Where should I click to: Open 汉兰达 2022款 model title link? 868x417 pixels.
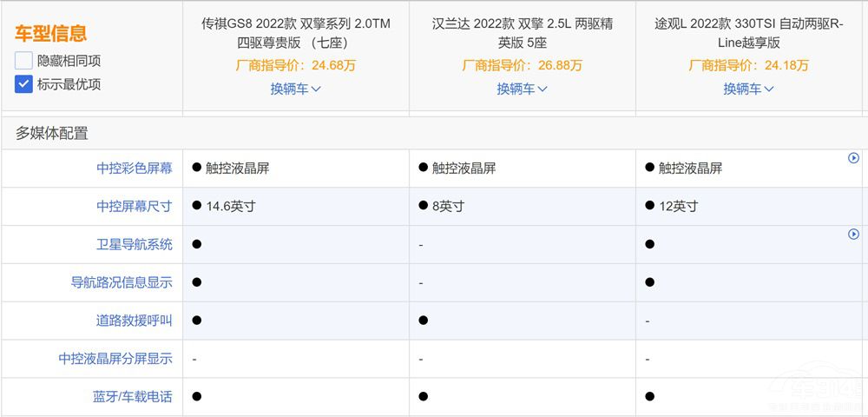(523, 32)
